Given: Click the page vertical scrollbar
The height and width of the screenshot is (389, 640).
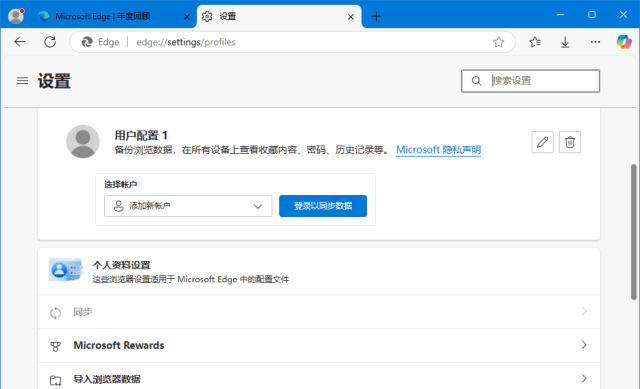Looking at the screenshot, I should 633,232.
